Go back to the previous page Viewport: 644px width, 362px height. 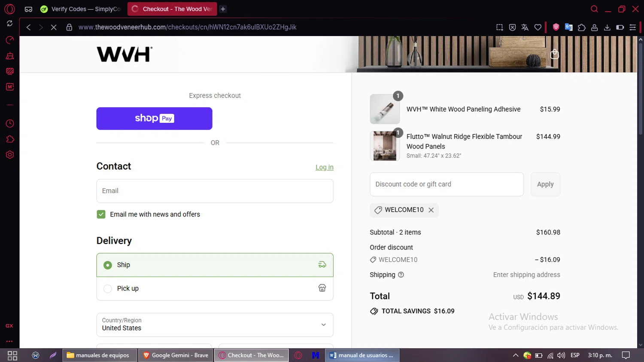click(28, 27)
